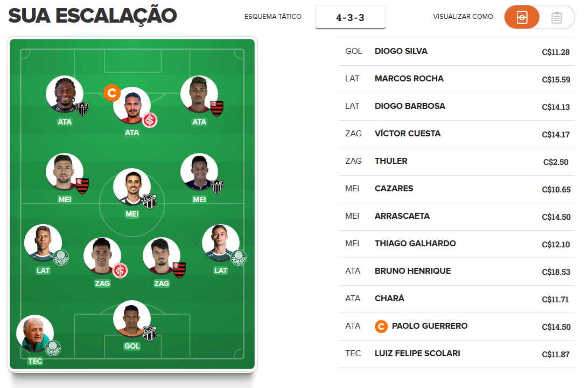Select Thuler price C$2.50
The image size is (588, 388).
[556, 162]
